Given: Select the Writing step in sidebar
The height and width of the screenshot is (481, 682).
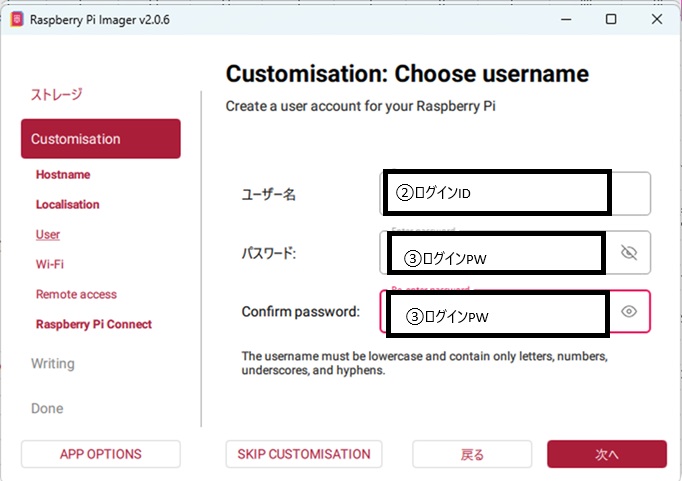Looking at the screenshot, I should [x=53, y=363].
